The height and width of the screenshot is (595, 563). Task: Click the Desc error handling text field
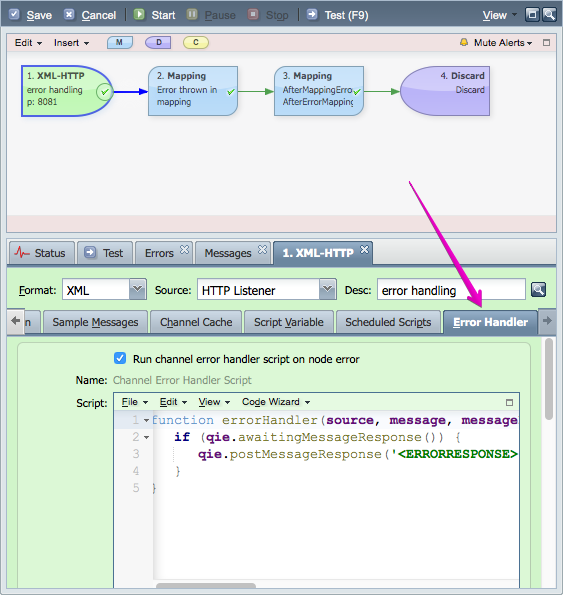451,290
